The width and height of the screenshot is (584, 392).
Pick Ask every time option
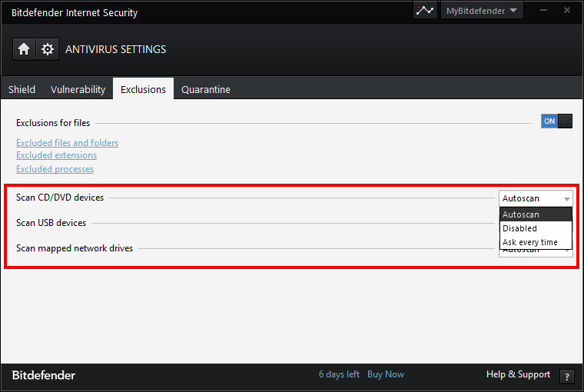(x=536, y=242)
